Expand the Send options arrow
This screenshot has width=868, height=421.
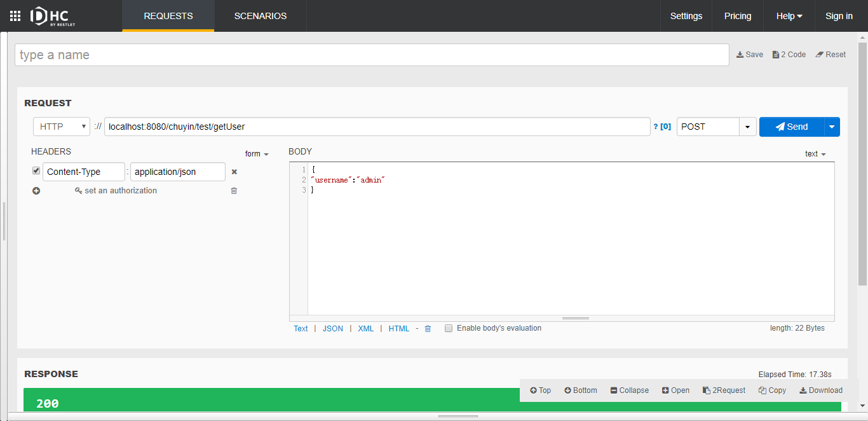click(x=832, y=127)
